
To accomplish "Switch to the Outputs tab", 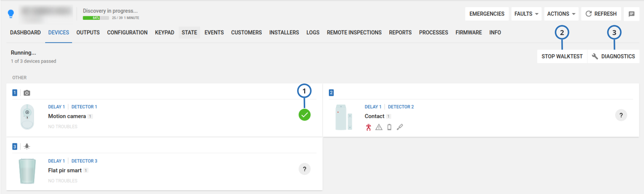I will pos(88,33).
